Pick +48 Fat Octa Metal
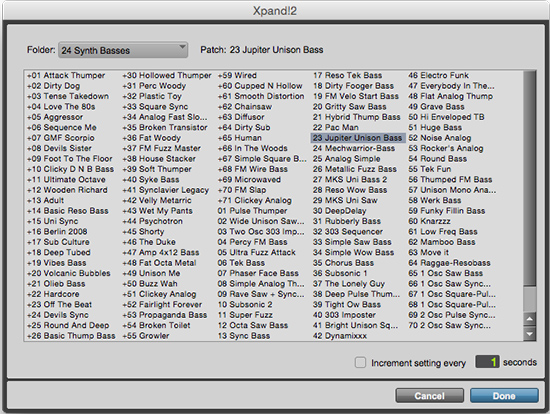This screenshot has width=550, height=414. coord(159,263)
